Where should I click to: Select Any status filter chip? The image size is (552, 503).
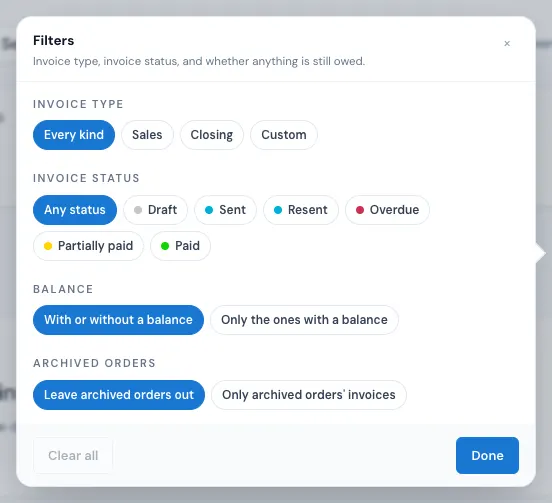pos(75,210)
